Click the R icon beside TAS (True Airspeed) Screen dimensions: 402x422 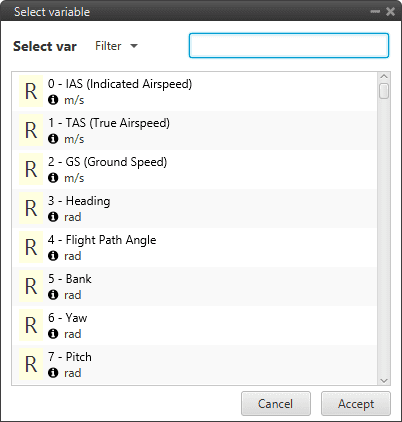pos(31,130)
